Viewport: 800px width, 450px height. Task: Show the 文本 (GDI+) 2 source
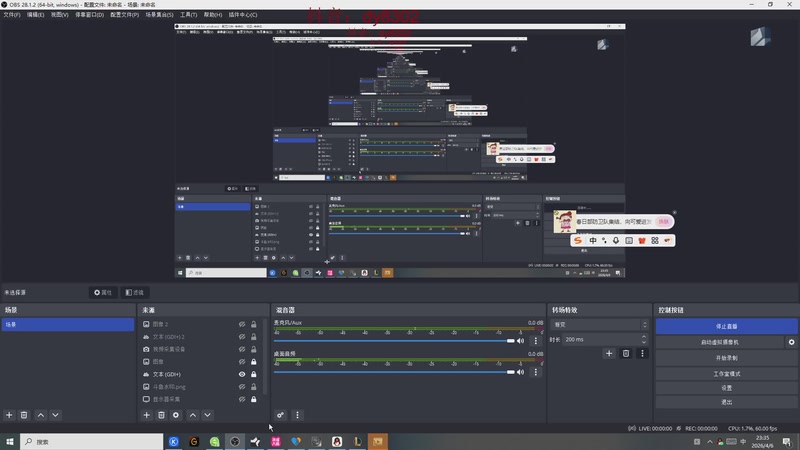[x=242, y=337]
